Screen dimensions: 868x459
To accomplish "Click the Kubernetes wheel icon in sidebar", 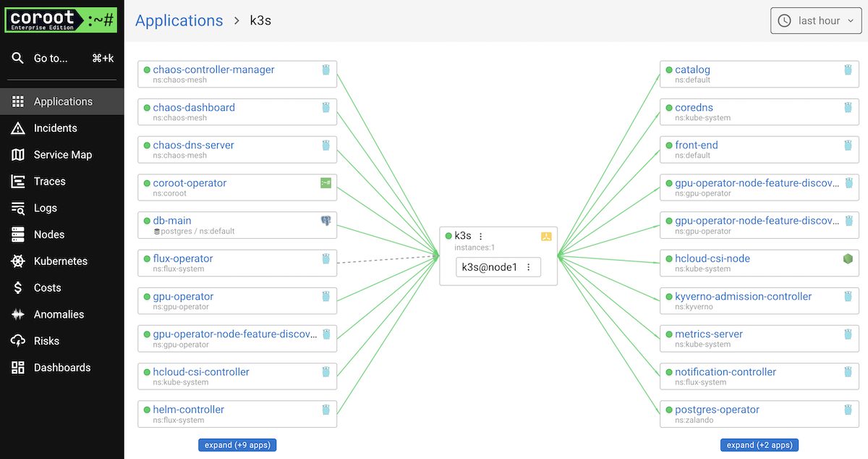I will [18, 261].
